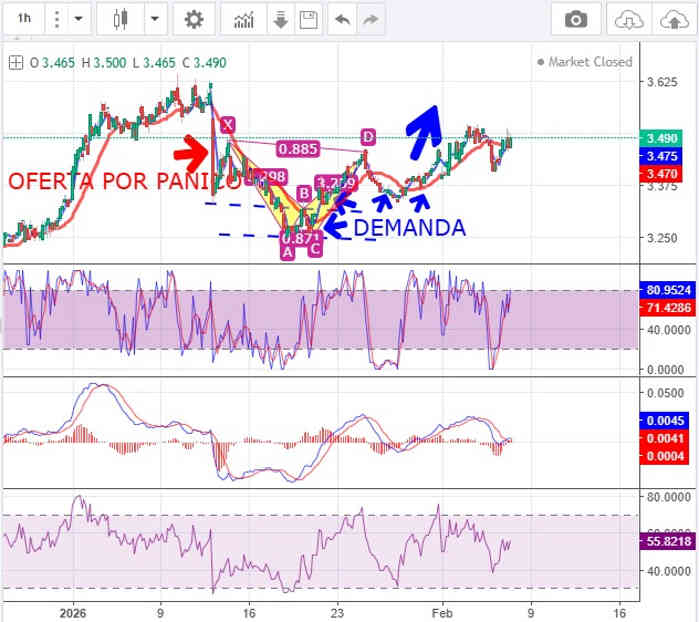Open the indicators chart icon
699x622 pixels.
pos(243,19)
